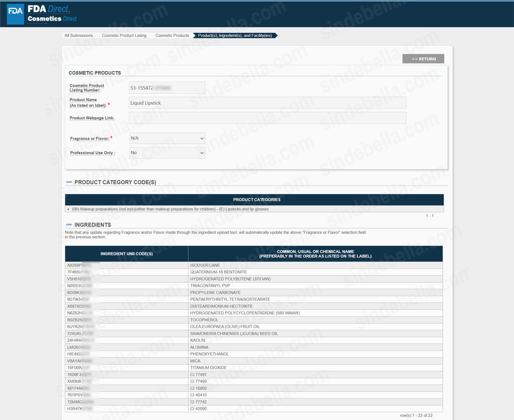Image resolution: width=514 pixels, height=420 pixels.
Task: Select the ISODODECANE ingredient cell
Action: 315,265
